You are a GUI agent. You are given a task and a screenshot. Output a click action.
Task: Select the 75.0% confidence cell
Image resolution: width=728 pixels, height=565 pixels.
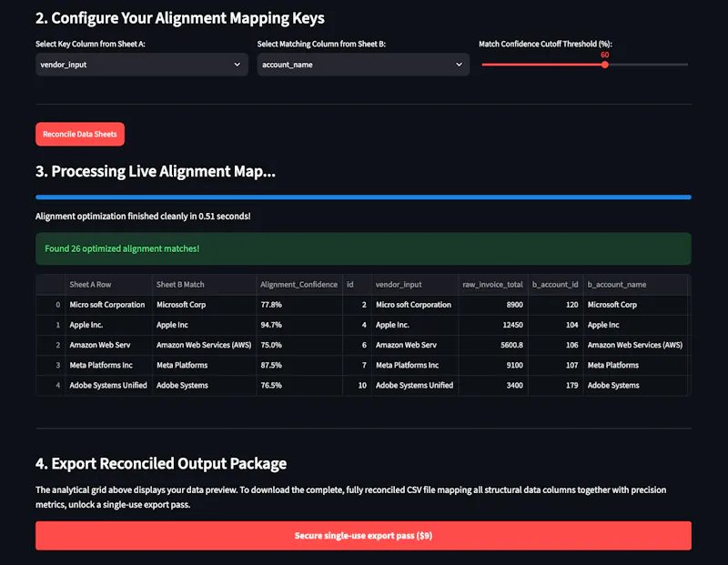click(299, 345)
